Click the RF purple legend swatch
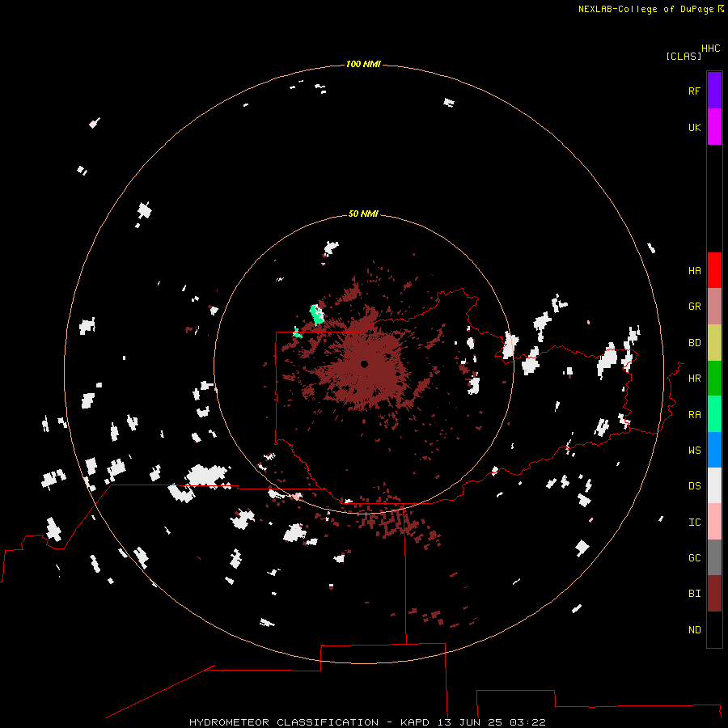The image size is (728, 728). (714, 91)
